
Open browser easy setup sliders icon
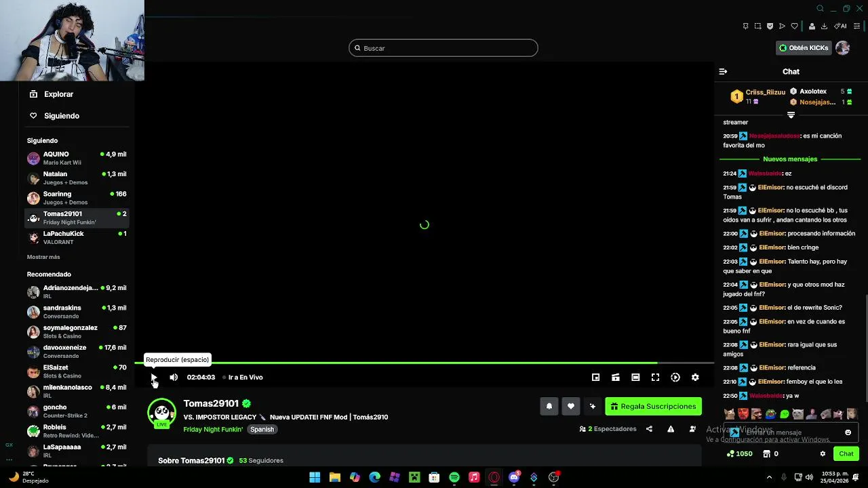[857, 26]
